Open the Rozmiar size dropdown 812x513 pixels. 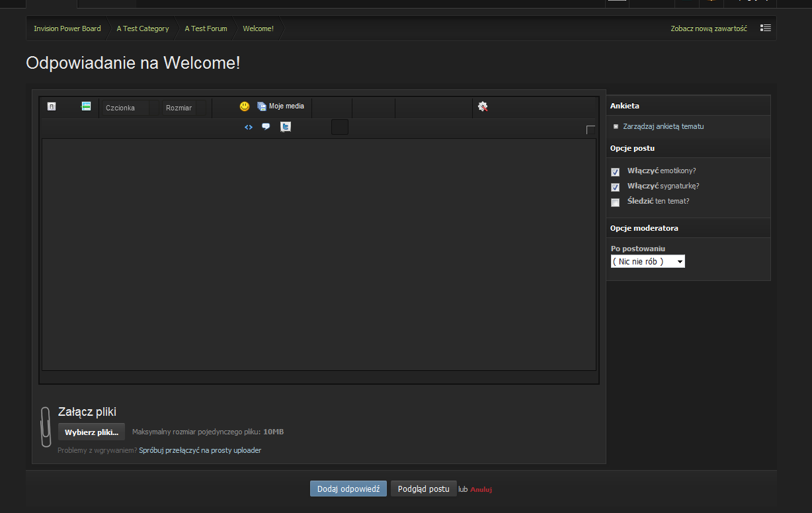[x=184, y=108]
